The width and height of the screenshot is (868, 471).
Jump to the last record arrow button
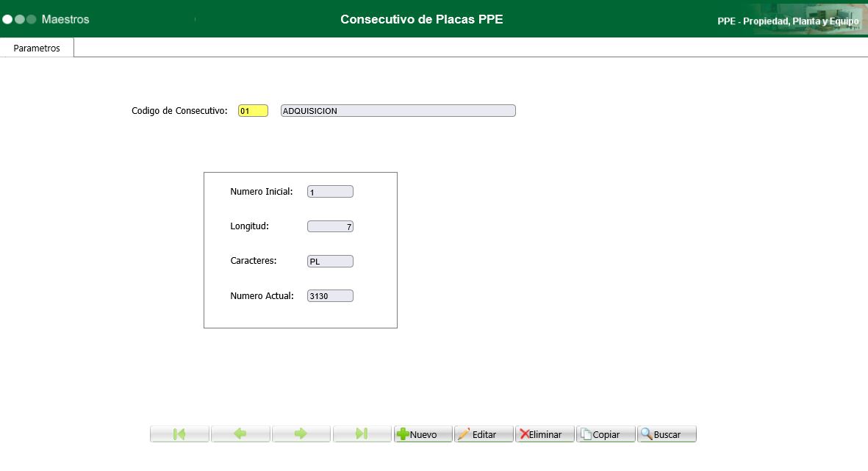(x=362, y=434)
